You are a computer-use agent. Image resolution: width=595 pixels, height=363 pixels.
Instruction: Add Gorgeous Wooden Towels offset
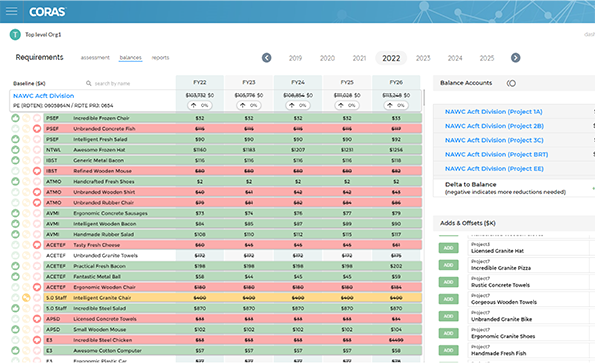pos(449,299)
